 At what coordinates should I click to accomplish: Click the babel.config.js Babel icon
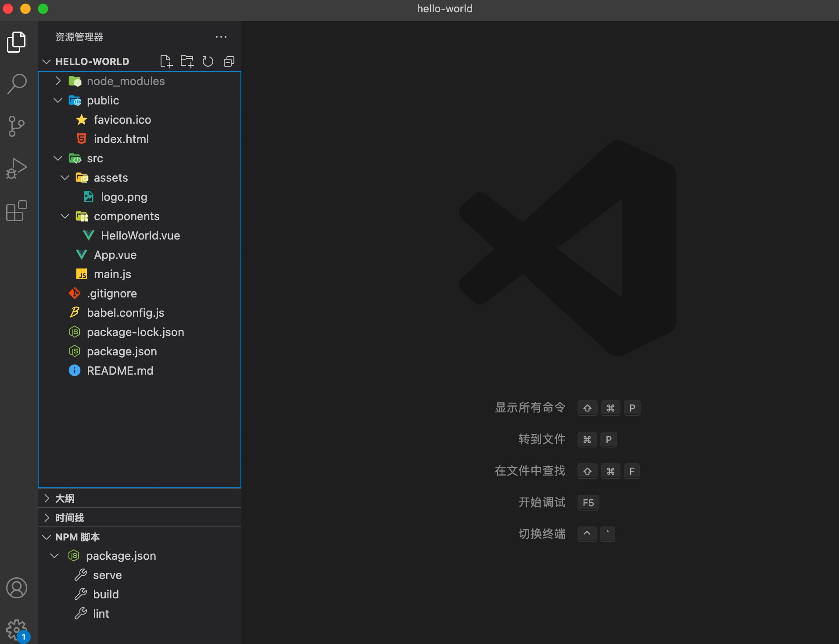pyautogui.click(x=75, y=312)
